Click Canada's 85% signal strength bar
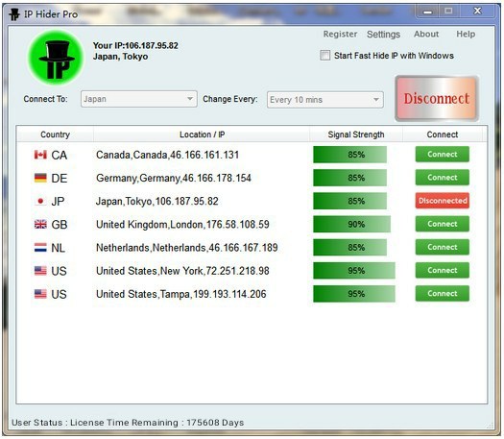504x439 pixels. pyautogui.click(x=350, y=155)
